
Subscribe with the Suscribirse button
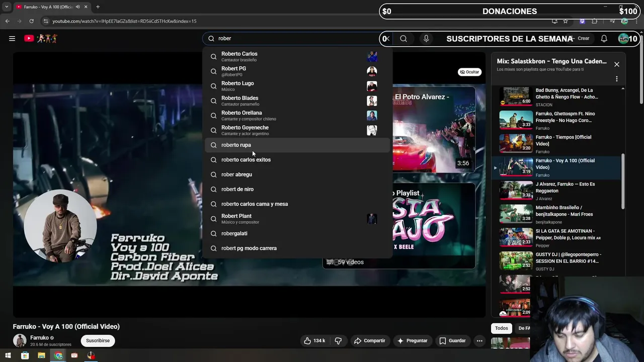(x=98, y=340)
